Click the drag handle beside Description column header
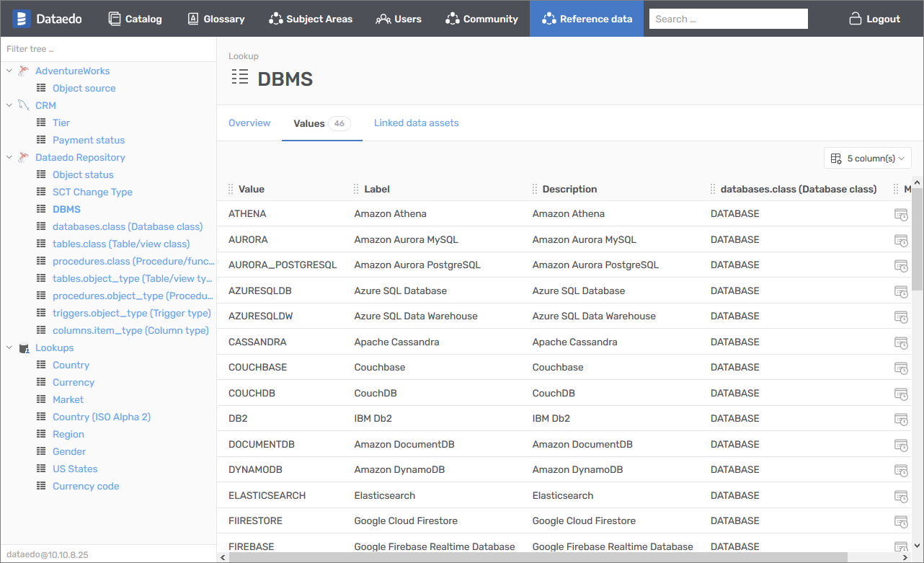 (535, 189)
